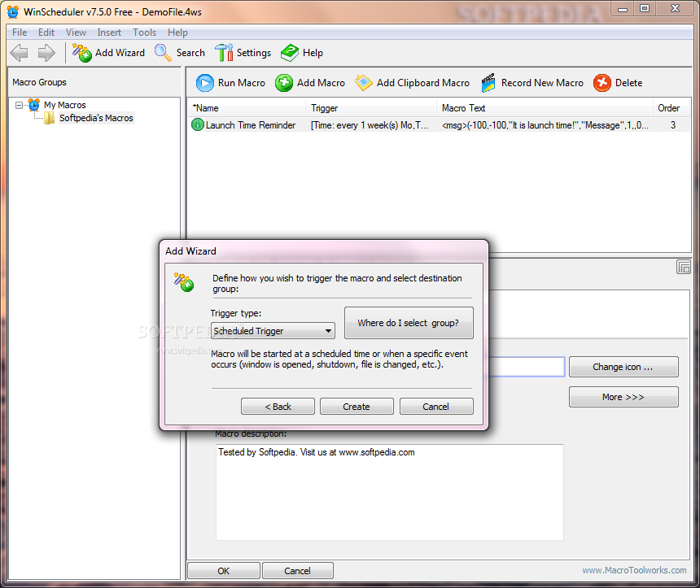Screen dimensions: 700x588
Task: Click the Run Macro play icon
Action: click(205, 83)
